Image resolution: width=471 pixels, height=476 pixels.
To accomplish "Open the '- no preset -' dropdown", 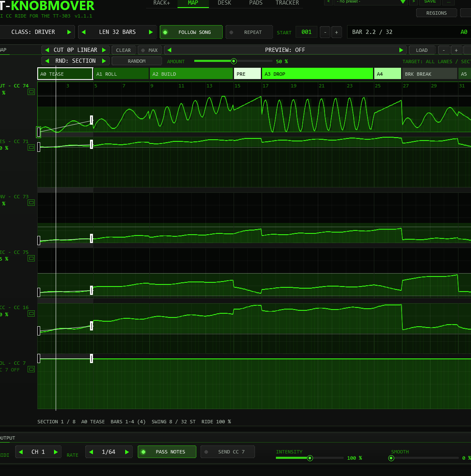I will click(371, 2).
